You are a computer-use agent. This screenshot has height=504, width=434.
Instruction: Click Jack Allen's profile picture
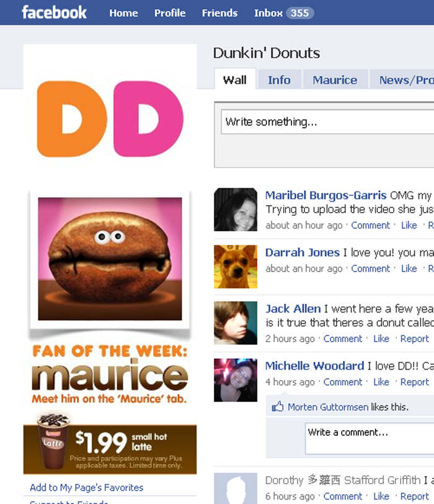236,323
